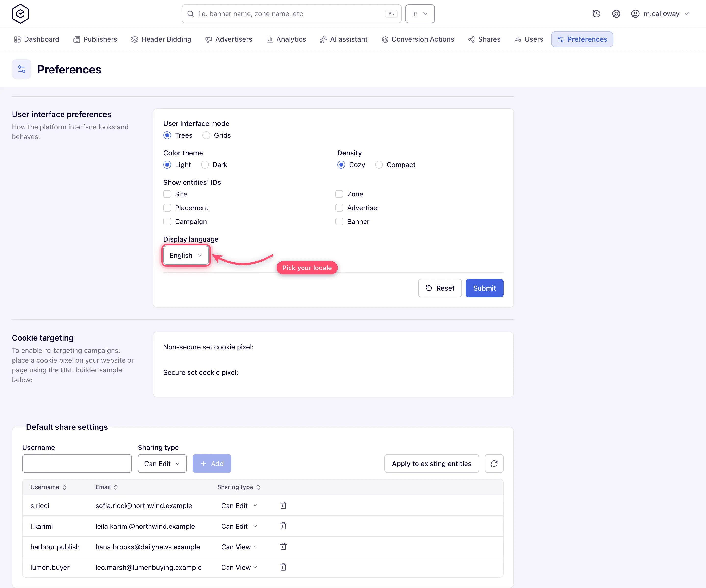This screenshot has width=706, height=588.
Task: Enable Zone IDs checkbox
Action: (339, 194)
